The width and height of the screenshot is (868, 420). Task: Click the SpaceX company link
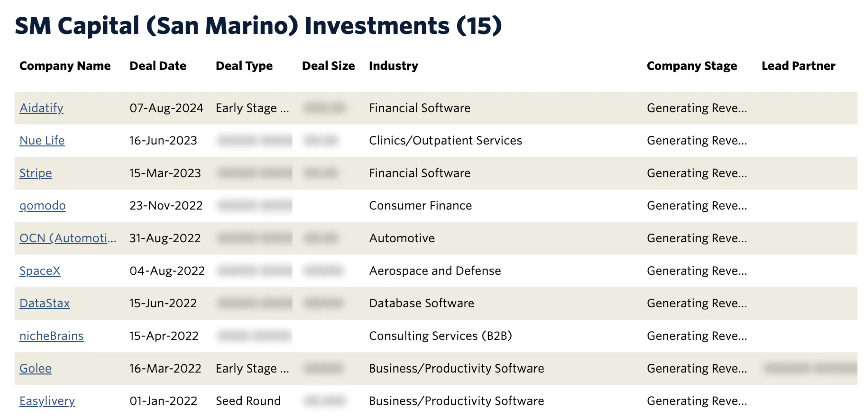point(40,271)
